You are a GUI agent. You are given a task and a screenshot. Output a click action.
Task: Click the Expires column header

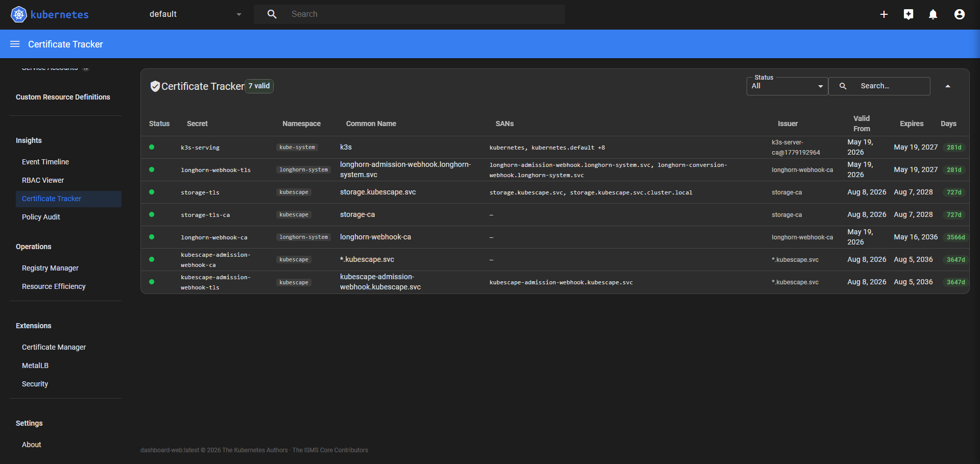[912, 124]
